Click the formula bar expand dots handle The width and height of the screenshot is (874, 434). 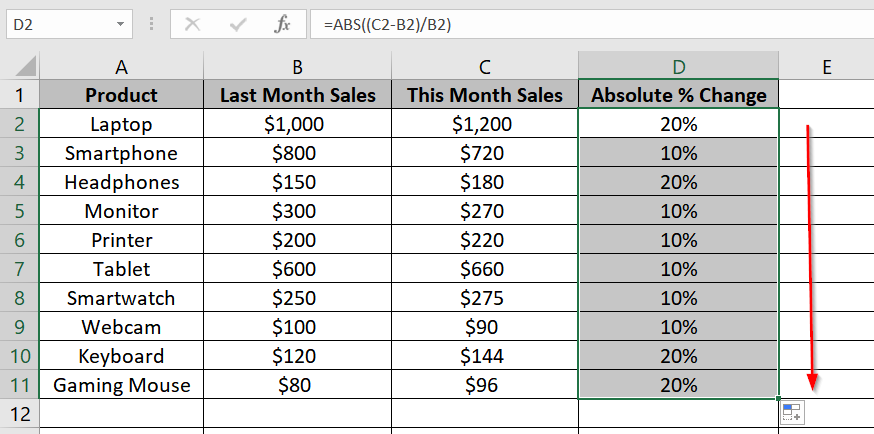152,25
